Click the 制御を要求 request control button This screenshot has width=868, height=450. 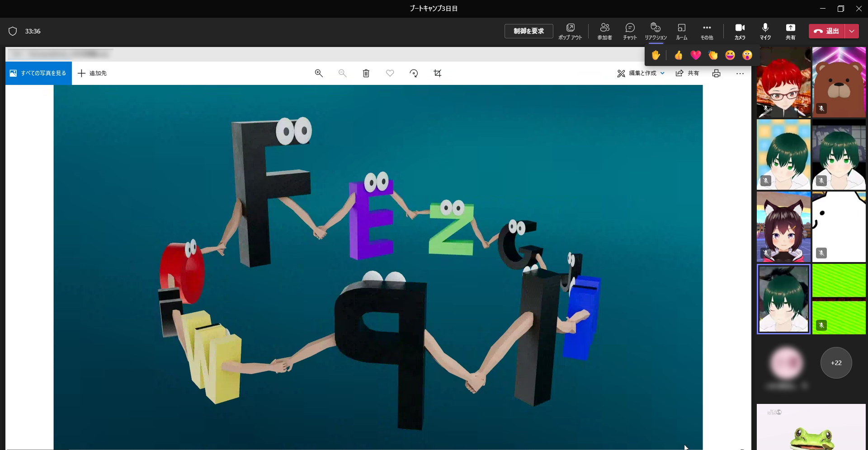(x=528, y=31)
